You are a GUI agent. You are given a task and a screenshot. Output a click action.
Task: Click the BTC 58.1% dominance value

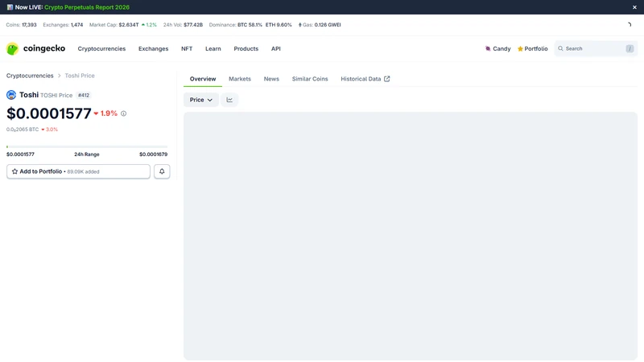pyautogui.click(x=250, y=25)
